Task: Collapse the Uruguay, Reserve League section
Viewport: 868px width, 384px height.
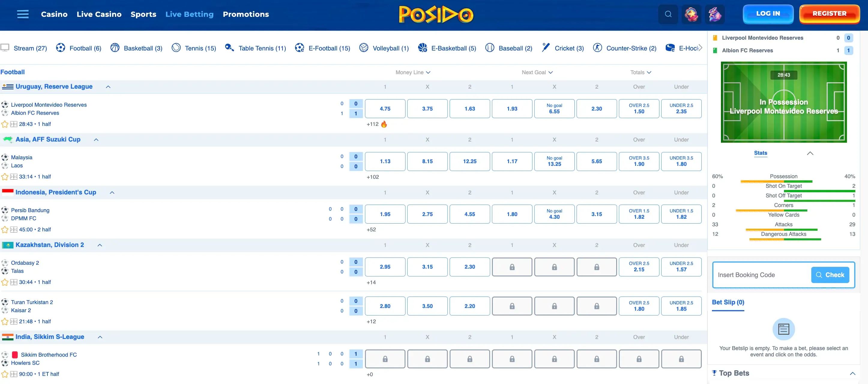Action: [108, 87]
